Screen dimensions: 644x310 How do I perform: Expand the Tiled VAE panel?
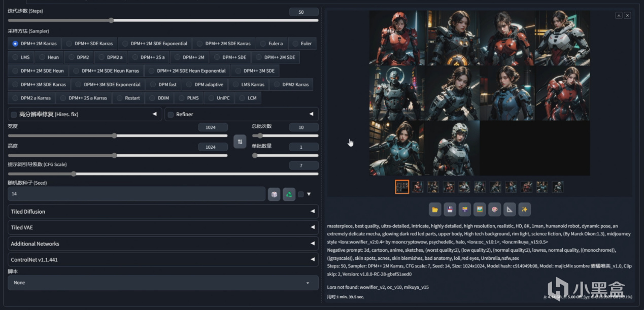click(163, 228)
